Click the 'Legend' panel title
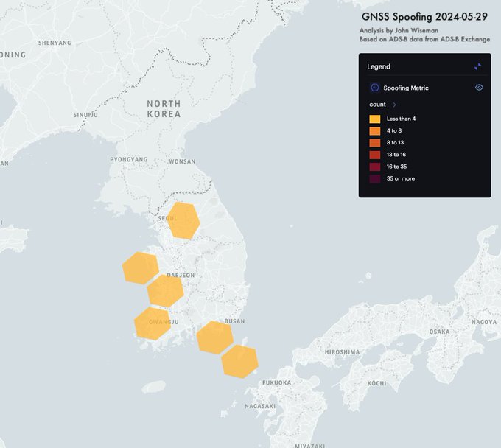Image resolution: width=501 pixels, height=448 pixels. point(379,66)
